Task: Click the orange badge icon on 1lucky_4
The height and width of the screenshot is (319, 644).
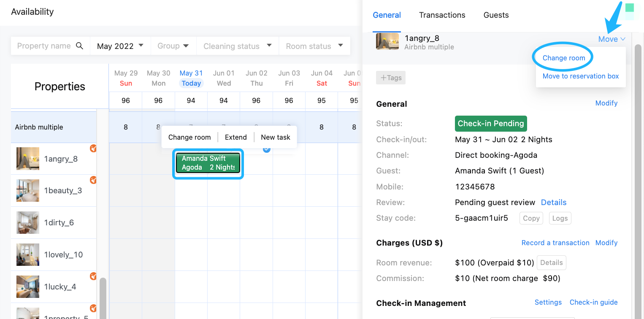Action: point(93,276)
